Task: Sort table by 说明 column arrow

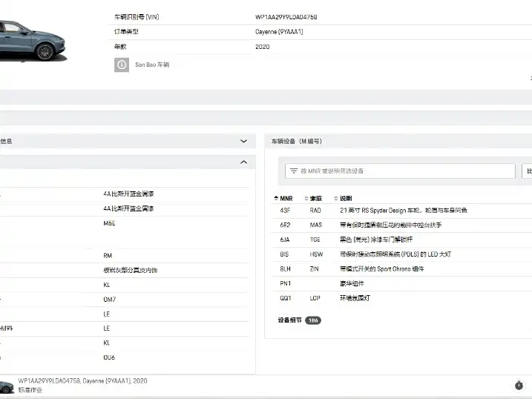Action: pos(336,198)
